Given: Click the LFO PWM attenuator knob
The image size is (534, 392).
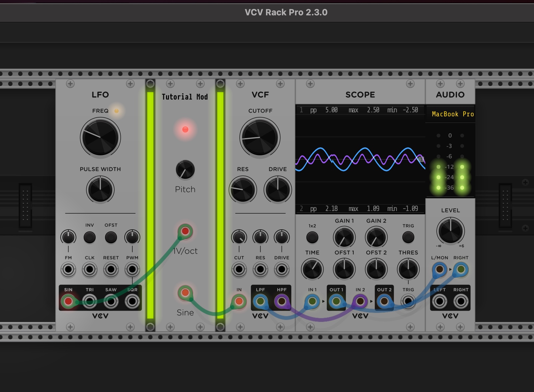Looking at the screenshot, I should pyautogui.click(x=132, y=237).
